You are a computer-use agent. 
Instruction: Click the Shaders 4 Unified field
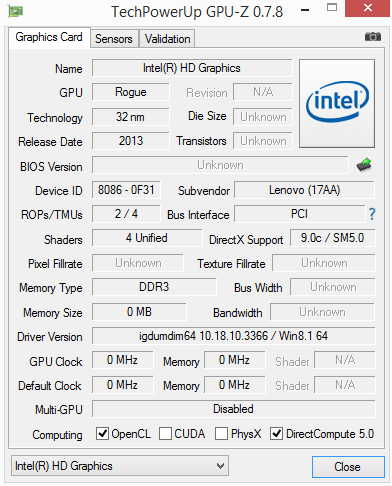click(147, 238)
